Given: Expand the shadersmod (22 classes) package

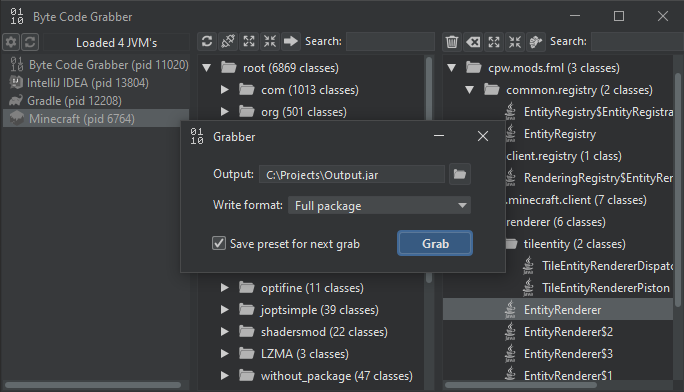Looking at the screenshot, I should pyautogui.click(x=225, y=332).
